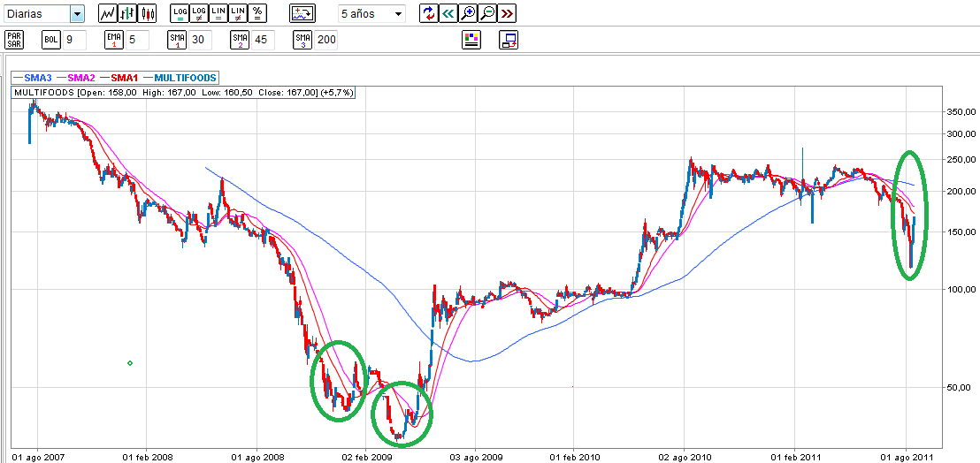The image size is (980, 463).
Task: Click the detach chart window icon
Action: [509, 40]
